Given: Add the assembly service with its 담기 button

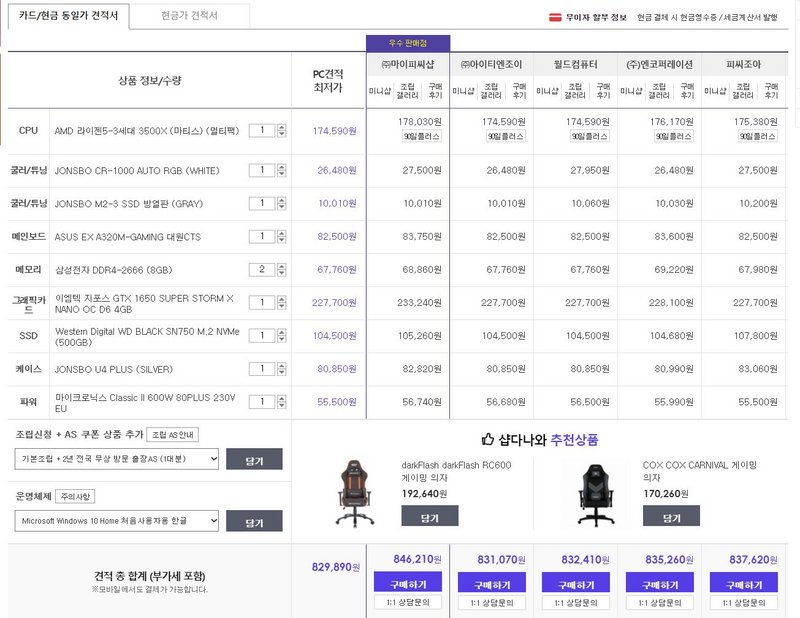Looking at the screenshot, I should [x=254, y=459].
